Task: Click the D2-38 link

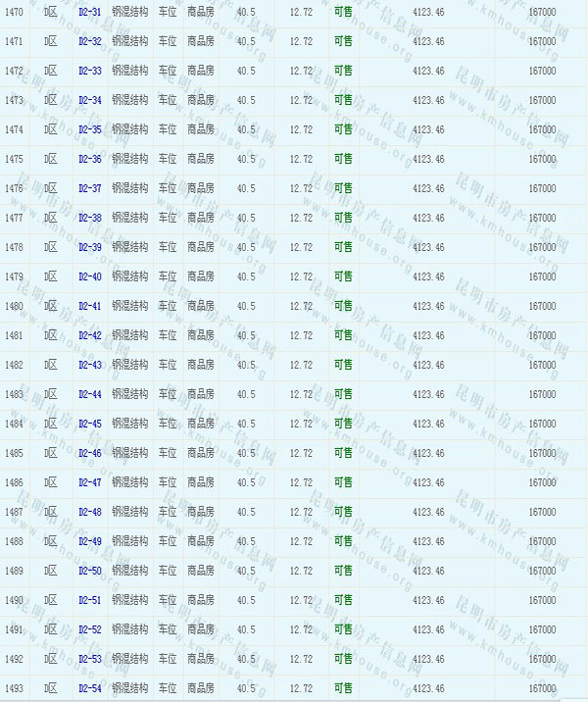Action: click(x=89, y=218)
